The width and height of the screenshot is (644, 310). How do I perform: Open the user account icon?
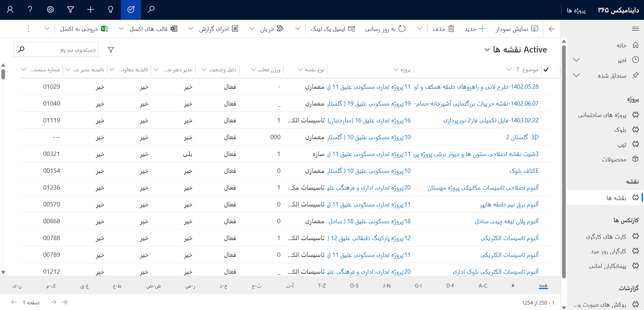point(10,10)
